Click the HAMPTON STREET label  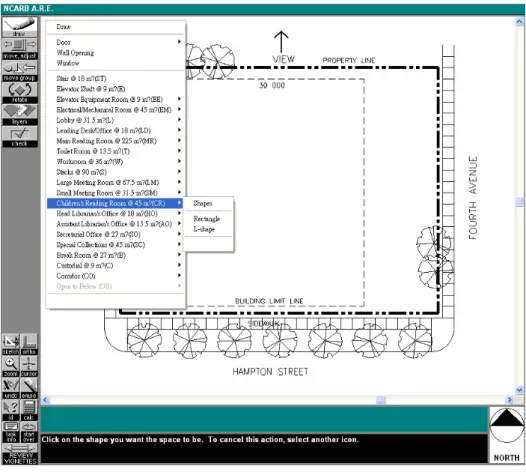270,372
